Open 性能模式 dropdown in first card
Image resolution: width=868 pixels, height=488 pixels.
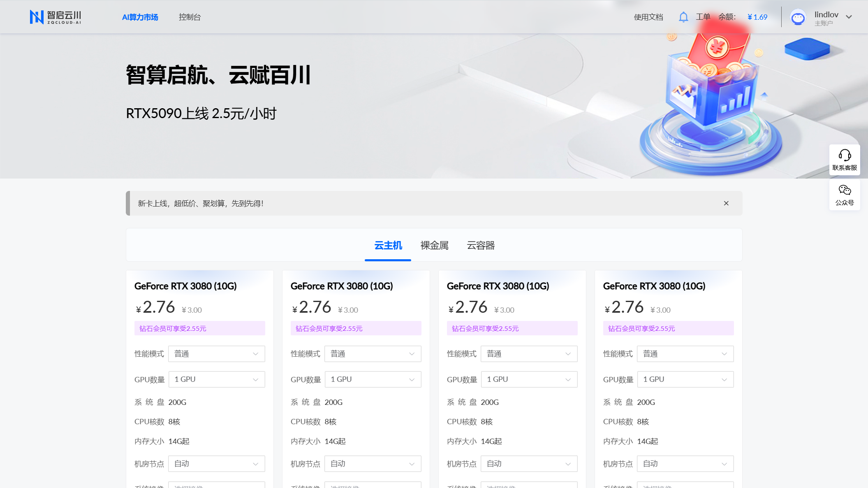click(216, 354)
